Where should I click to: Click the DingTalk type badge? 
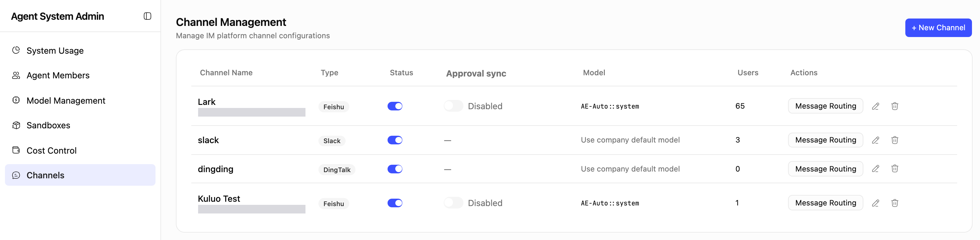pyautogui.click(x=337, y=170)
